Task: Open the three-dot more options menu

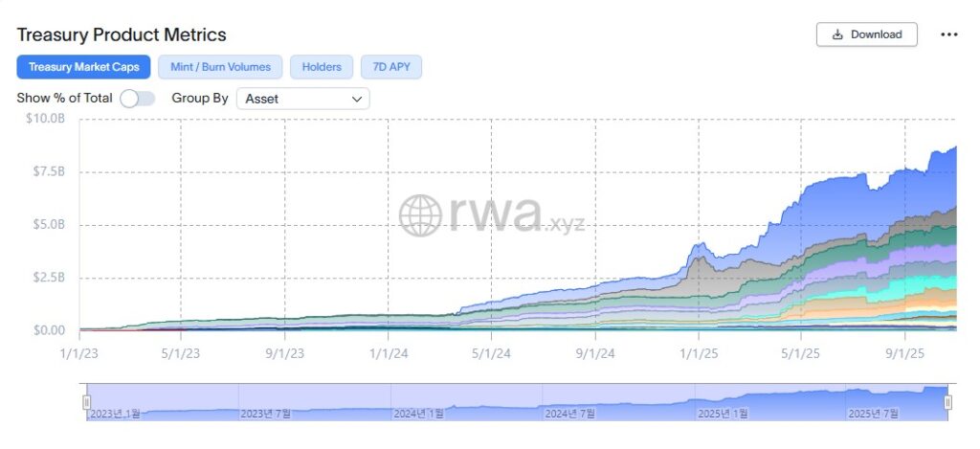Action: [x=948, y=34]
